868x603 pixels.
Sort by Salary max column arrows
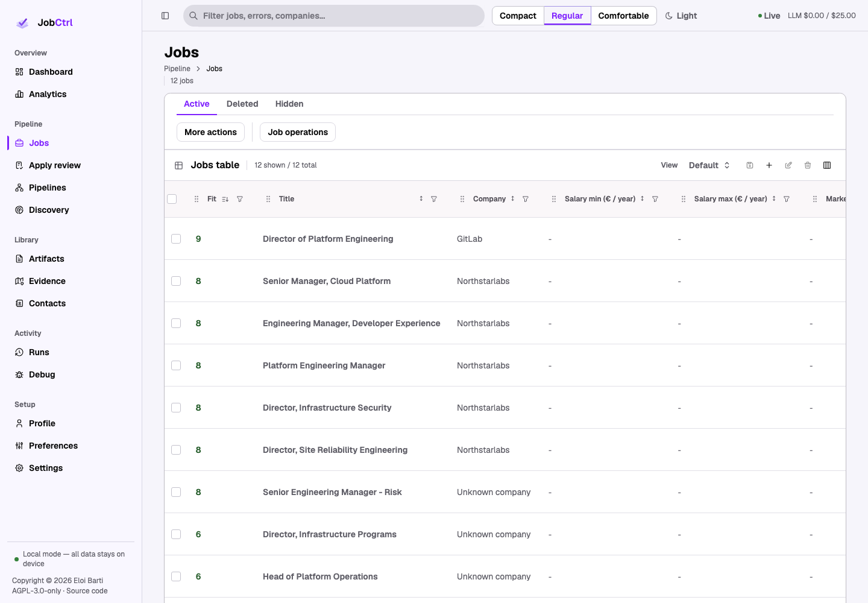pos(774,199)
